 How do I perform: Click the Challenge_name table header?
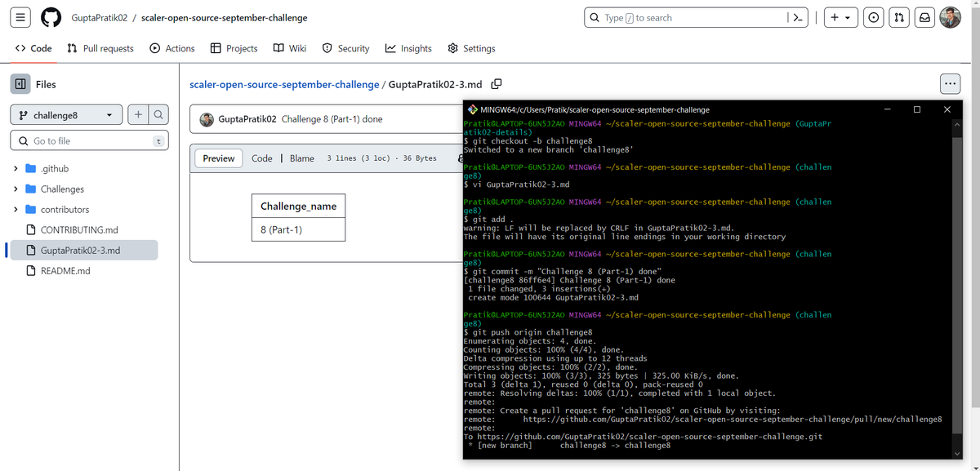pos(298,206)
